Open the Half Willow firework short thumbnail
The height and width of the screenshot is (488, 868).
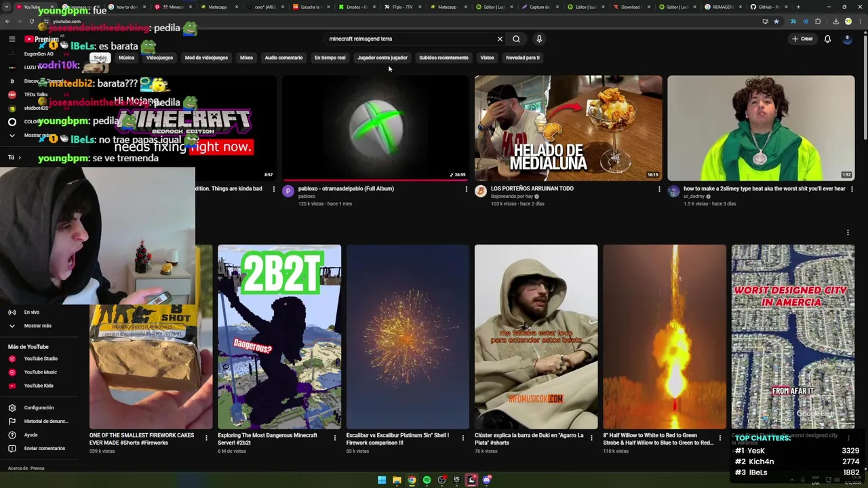(665, 337)
